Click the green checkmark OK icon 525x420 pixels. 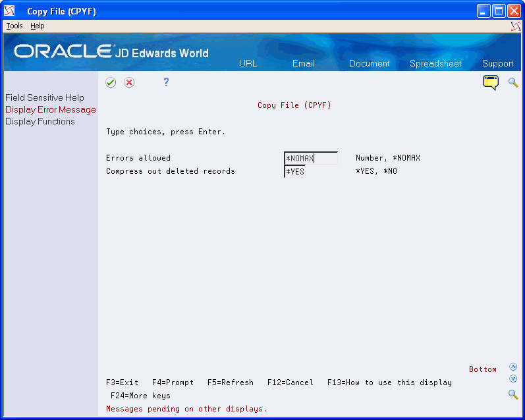tap(111, 82)
